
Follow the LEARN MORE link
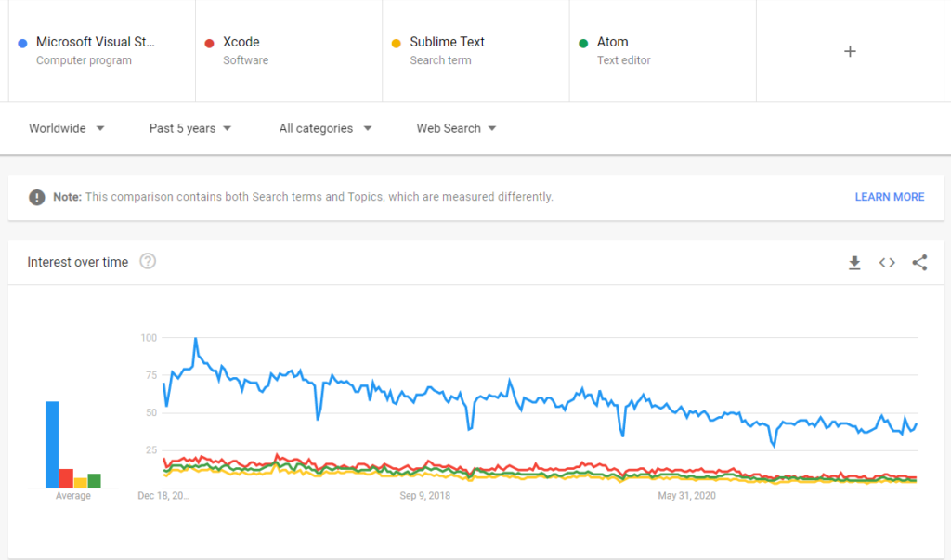pyautogui.click(x=889, y=197)
